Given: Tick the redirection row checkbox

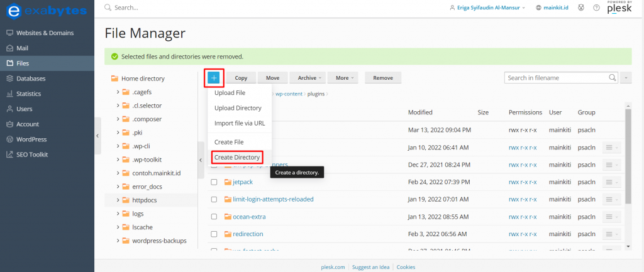Looking at the screenshot, I should 214,234.
